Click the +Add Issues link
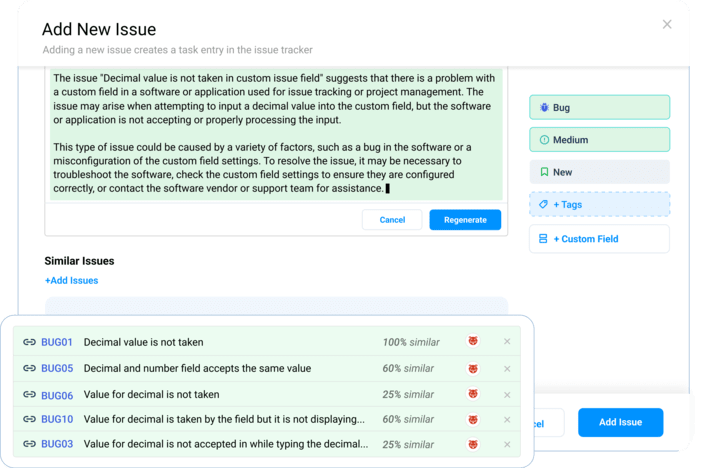This screenshot has height=468, width=702. pos(72,280)
